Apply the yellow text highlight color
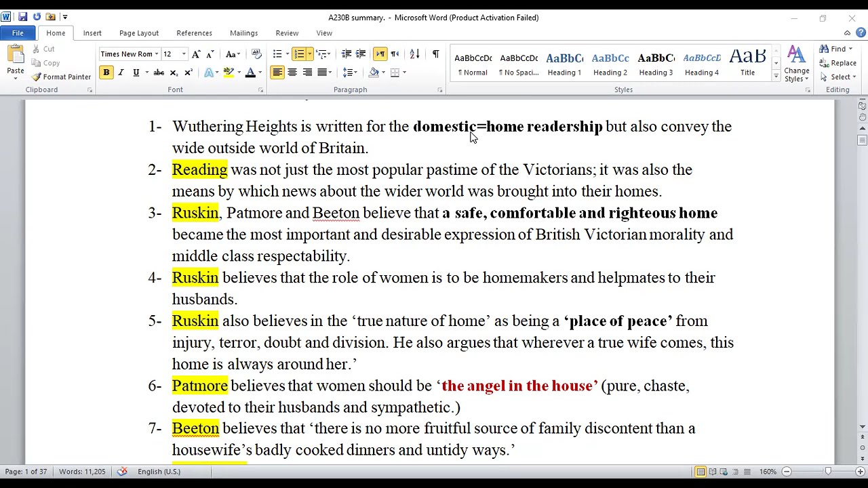 [x=229, y=73]
